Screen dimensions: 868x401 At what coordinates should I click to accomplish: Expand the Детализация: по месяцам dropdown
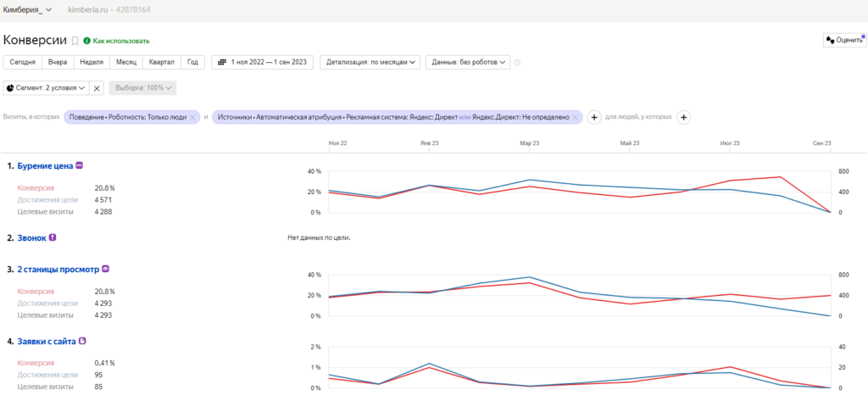370,62
